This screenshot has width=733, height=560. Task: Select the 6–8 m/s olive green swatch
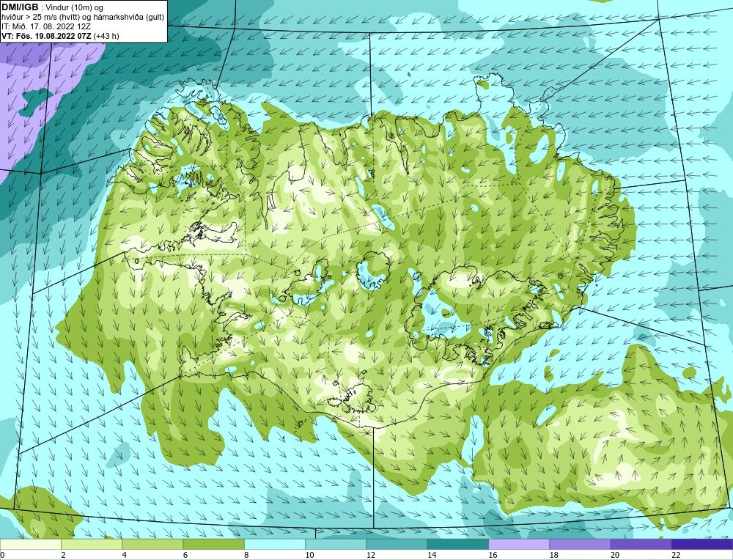[x=213, y=544]
